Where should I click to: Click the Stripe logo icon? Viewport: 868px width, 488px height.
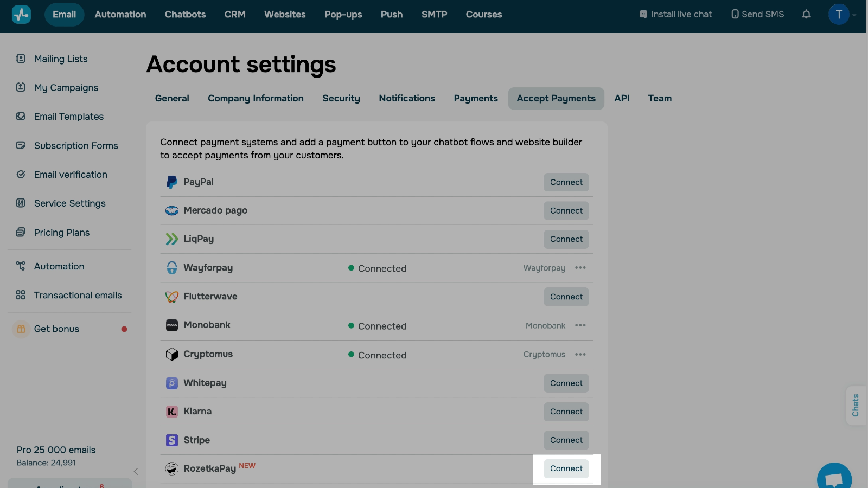click(172, 440)
